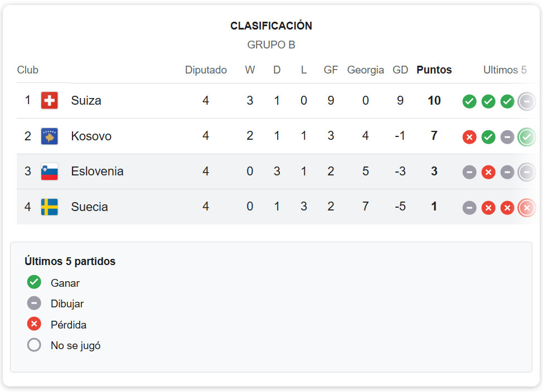
Task: Click the green Ganar legend icon
Action: [34, 282]
